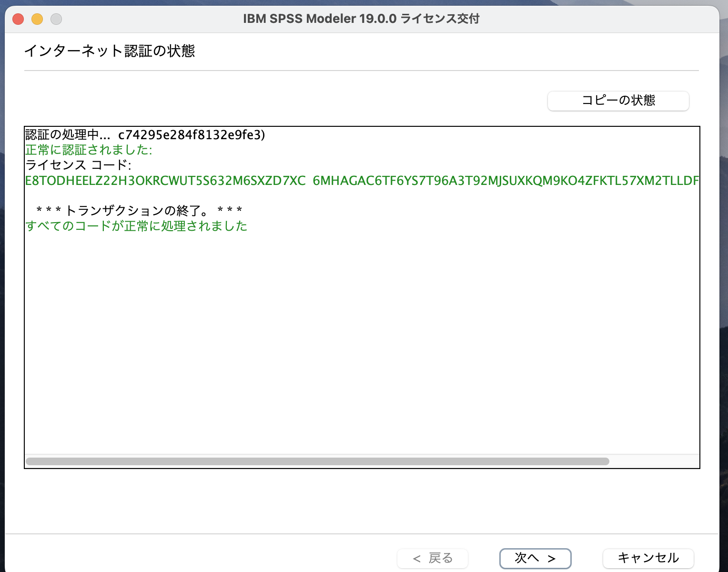
Task: Click the < 戻る back button
Action: pos(433,558)
